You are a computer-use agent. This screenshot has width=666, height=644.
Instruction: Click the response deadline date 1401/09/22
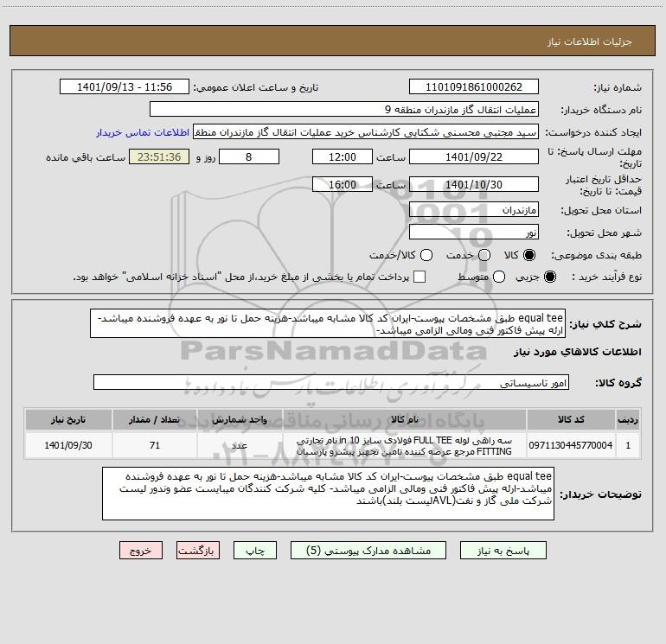pos(474,156)
